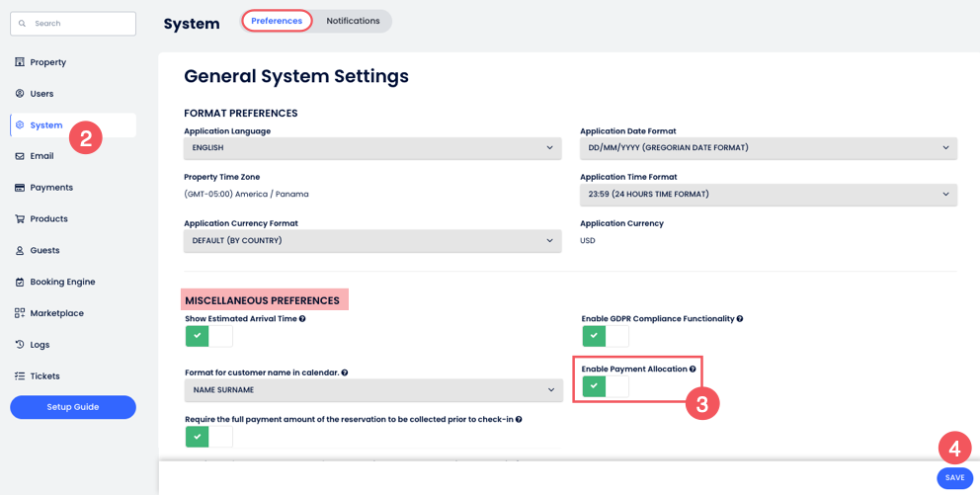Viewport: 980px width, 495px height.
Task: Click the Users person icon
Action: coord(20,94)
